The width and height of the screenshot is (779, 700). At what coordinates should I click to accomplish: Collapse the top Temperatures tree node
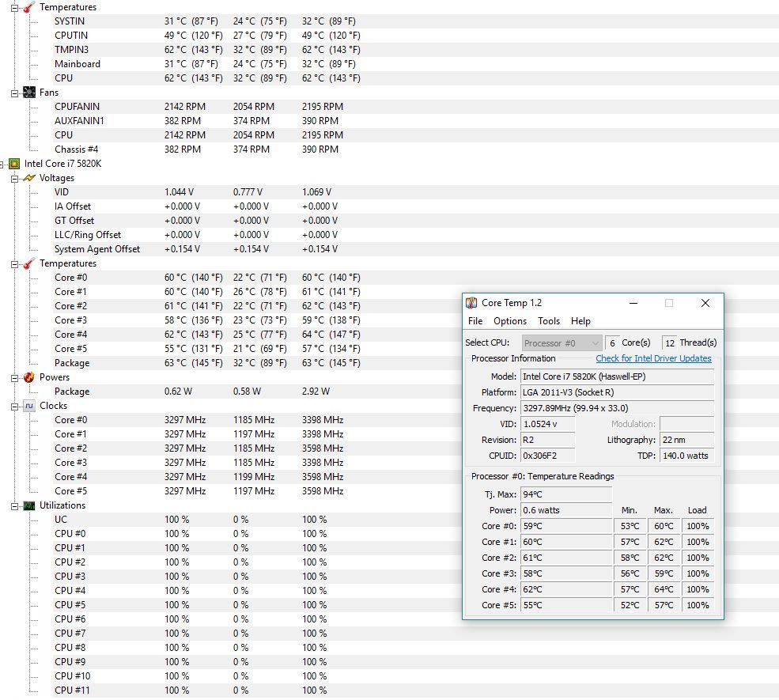tap(14, 7)
